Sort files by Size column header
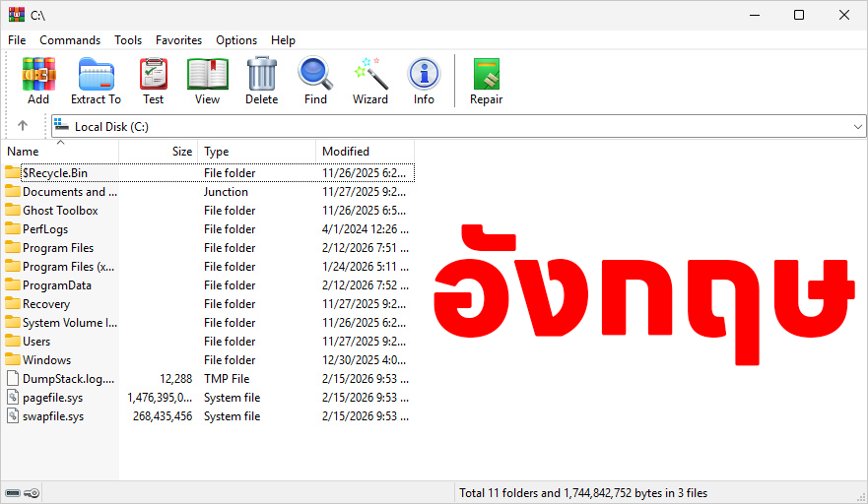Viewport: 868px width, 504px height. tap(181, 152)
